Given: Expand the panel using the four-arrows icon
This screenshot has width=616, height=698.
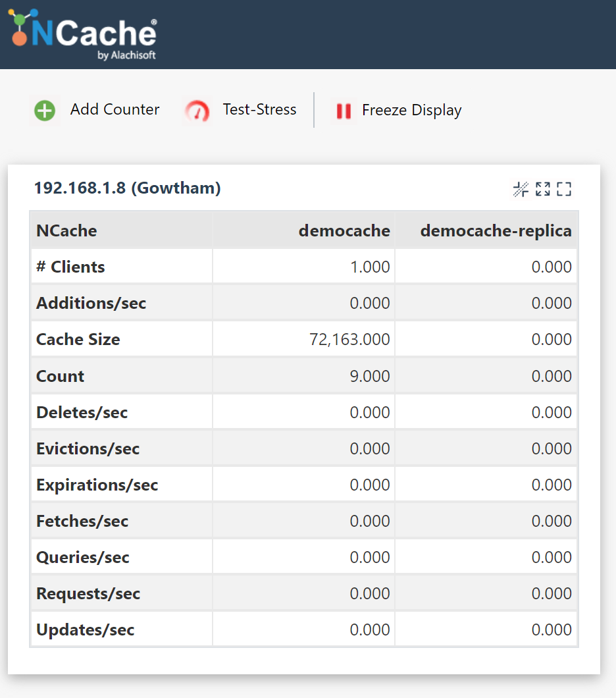Looking at the screenshot, I should 542,190.
